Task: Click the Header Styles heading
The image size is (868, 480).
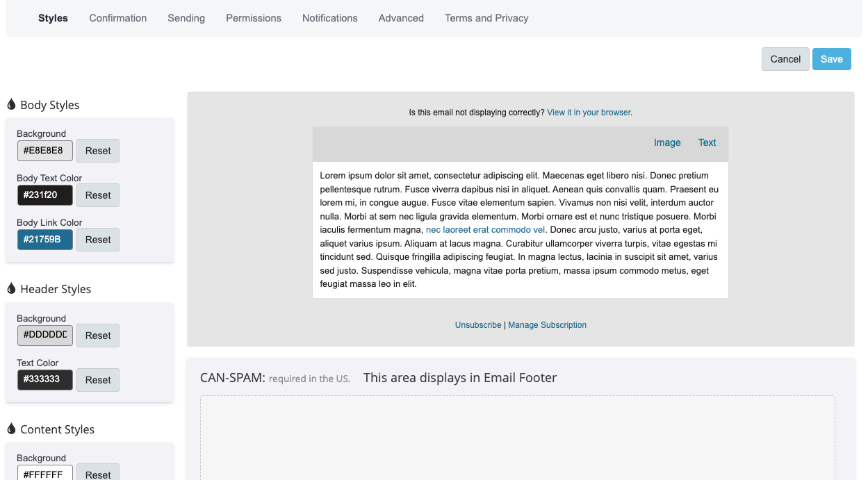Action: (x=56, y=289)
